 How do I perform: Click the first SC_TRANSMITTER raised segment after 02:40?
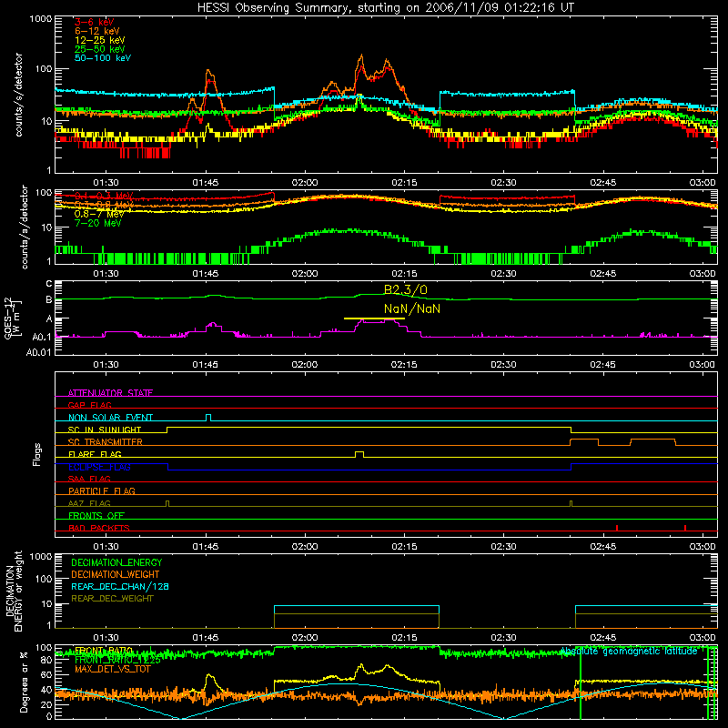(584, 441)
